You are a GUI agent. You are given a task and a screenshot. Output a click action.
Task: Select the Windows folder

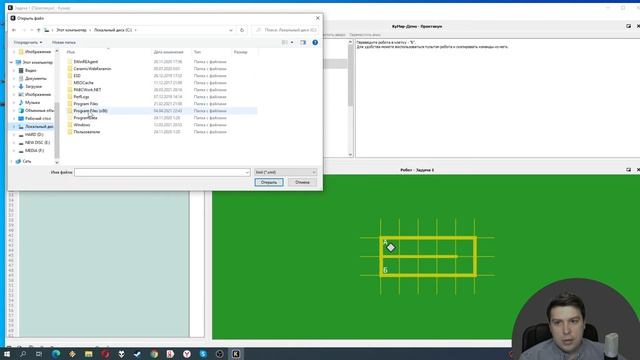tap(82, 125)
